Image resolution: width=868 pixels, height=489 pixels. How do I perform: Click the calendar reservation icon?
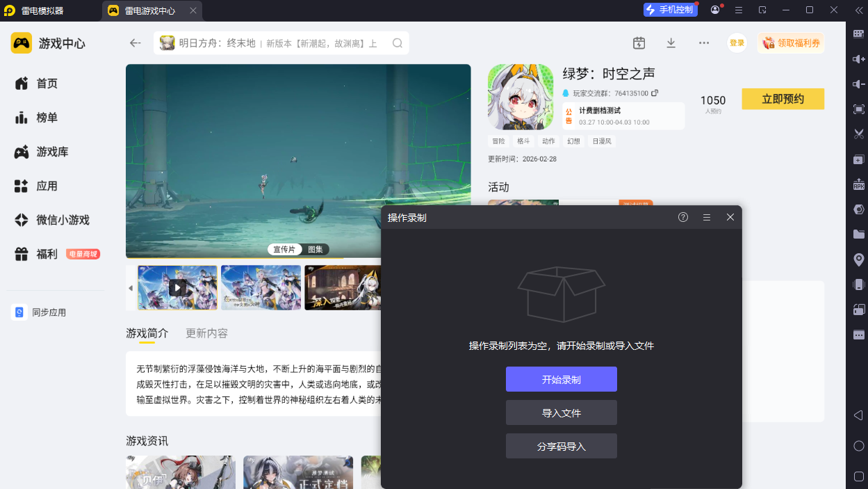pyautogui.click(x=639, y=42)
